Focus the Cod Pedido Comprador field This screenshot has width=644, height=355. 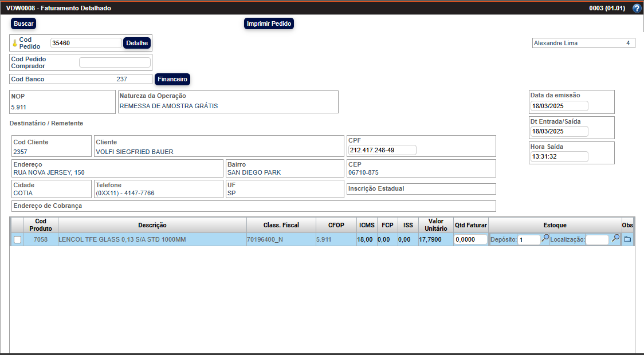[x=115, y=62]
